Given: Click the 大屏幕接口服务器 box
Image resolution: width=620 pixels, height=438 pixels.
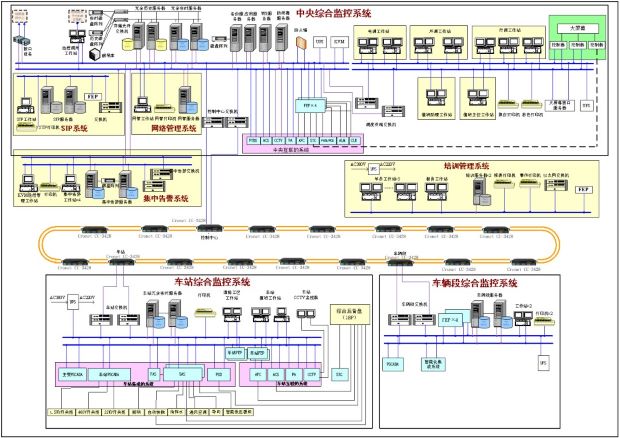Looking at the screenshot, I should click(x=560, y=105).
